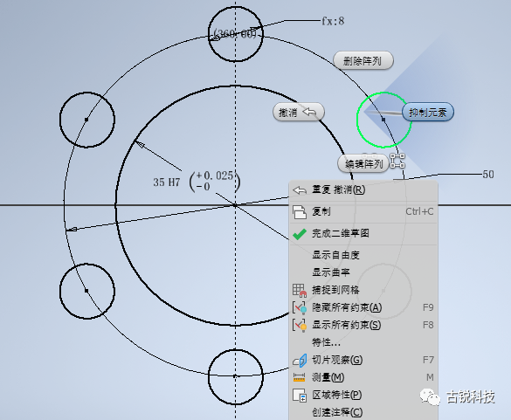The width and height of the screenshot is (511, 420).
Task: Click the grid snap magnet icon
Action: point(300,290)
